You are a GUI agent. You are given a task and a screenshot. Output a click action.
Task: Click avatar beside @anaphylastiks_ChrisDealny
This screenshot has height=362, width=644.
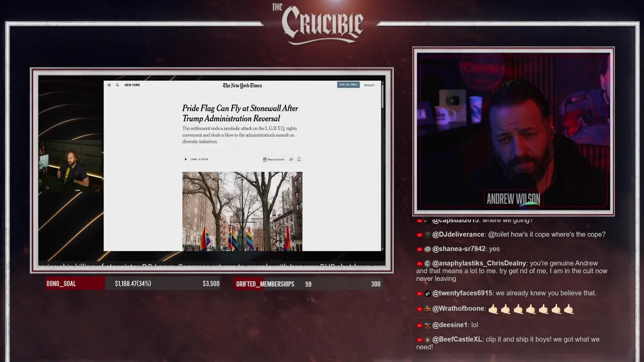(428, 264)
